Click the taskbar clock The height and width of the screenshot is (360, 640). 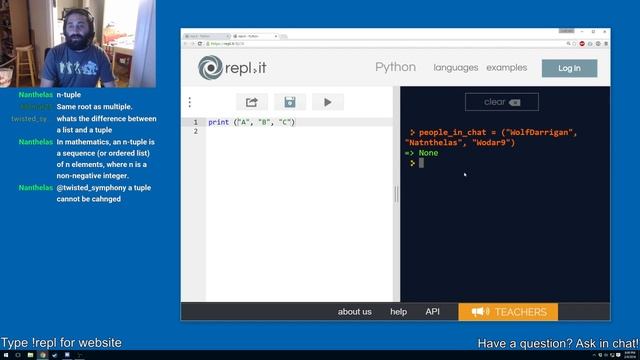[x=629, y=355]
